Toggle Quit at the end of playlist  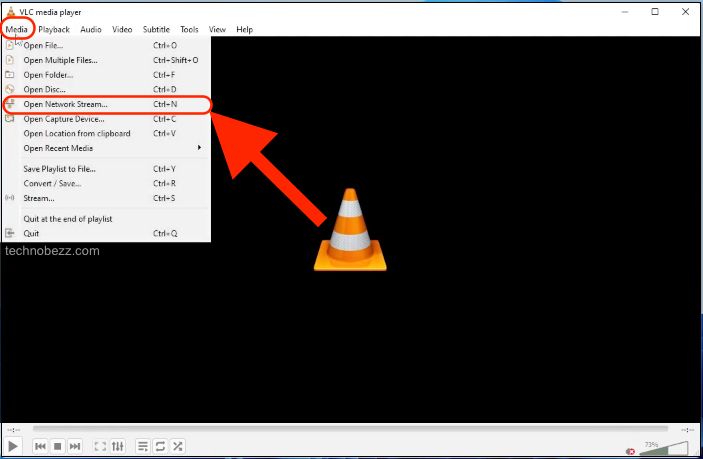coord(106,219)
